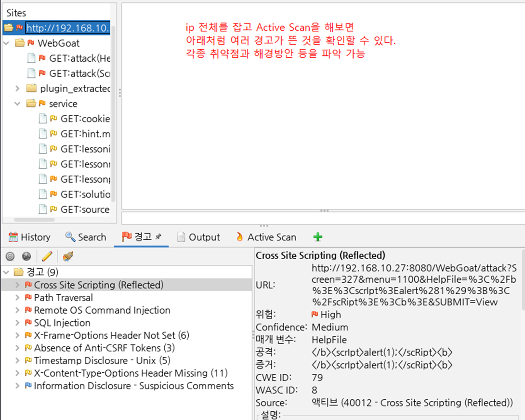Click the target-shaped link-with-Sites icon
Viewport: 525px width, 420px height.
point(10,256)
